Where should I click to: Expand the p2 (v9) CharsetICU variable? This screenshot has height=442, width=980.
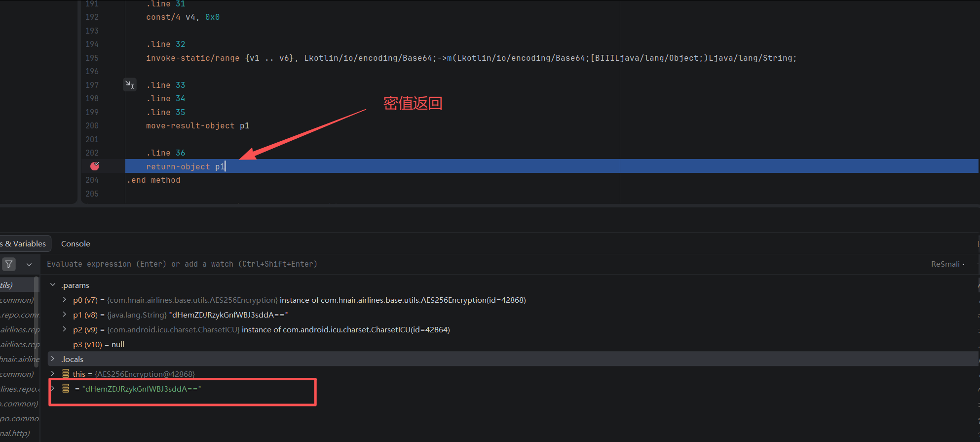pyautogui.click(x=64, y=329)
